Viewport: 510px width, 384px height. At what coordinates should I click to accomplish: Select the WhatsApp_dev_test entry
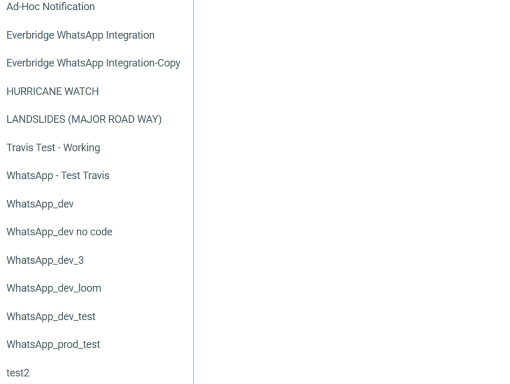[51, 316]
